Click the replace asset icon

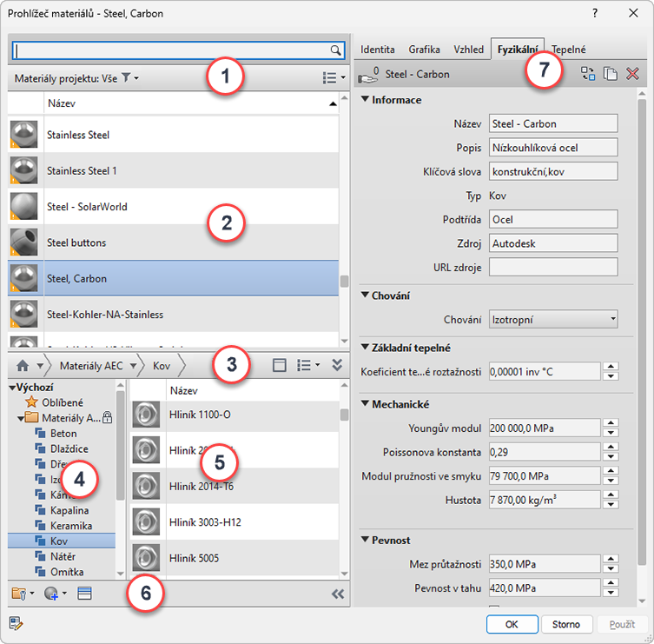click(588, 74)
